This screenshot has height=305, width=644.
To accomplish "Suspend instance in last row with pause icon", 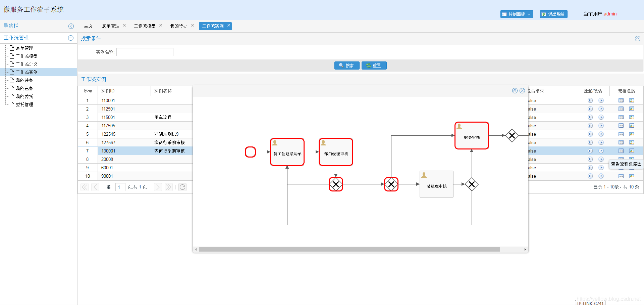I will pos(590,176).
